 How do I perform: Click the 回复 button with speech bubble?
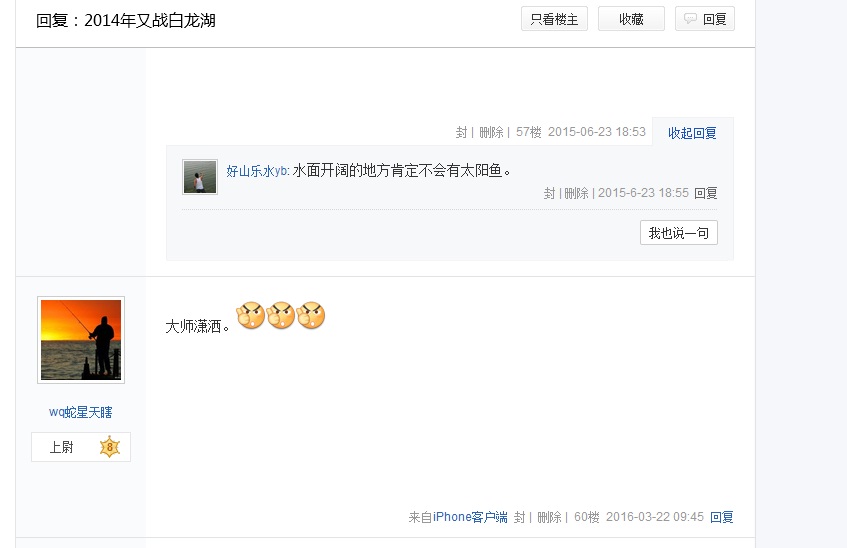pos(704,19)
